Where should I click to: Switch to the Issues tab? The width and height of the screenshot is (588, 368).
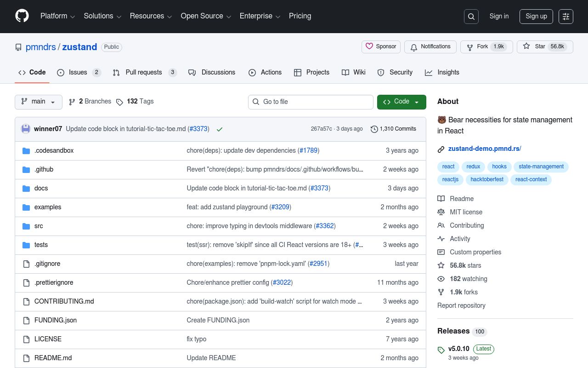point(78,73)
